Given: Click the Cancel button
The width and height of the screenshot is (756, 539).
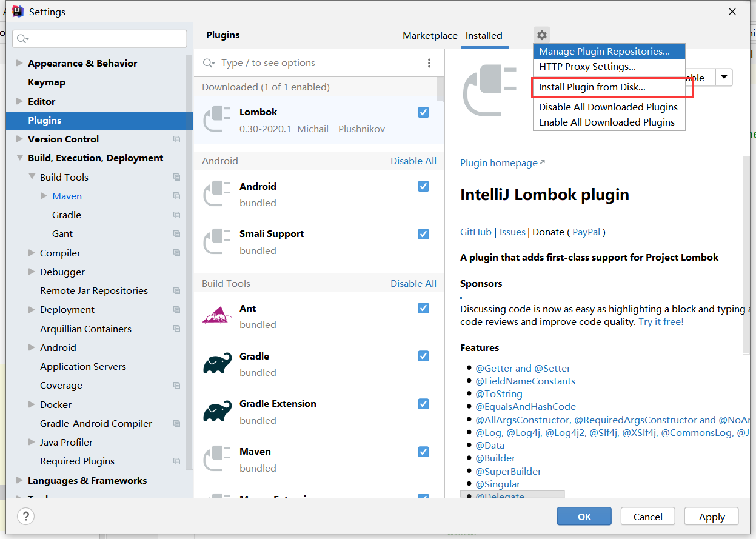Looking at the screenshot, I should click(x=648, y=517).
